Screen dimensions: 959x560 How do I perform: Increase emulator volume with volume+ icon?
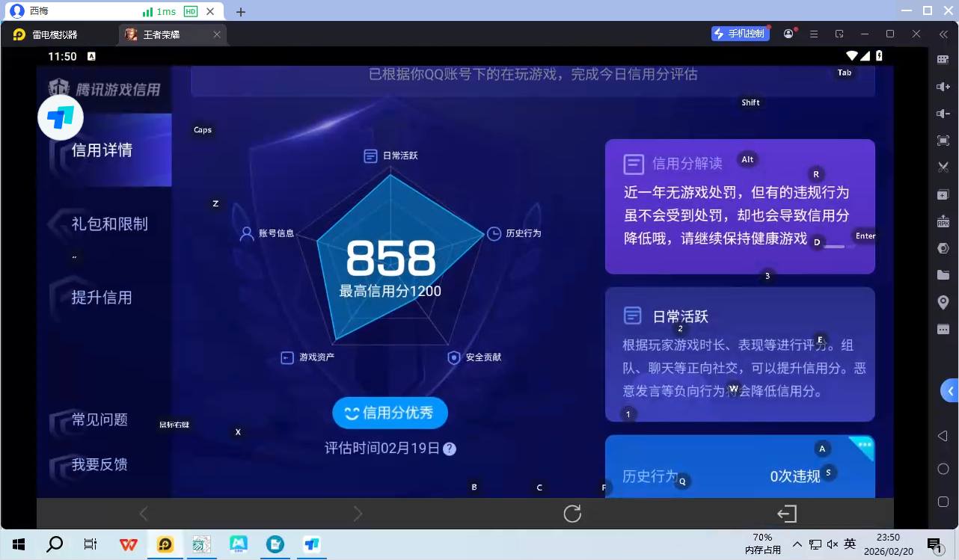click(943, 86)
